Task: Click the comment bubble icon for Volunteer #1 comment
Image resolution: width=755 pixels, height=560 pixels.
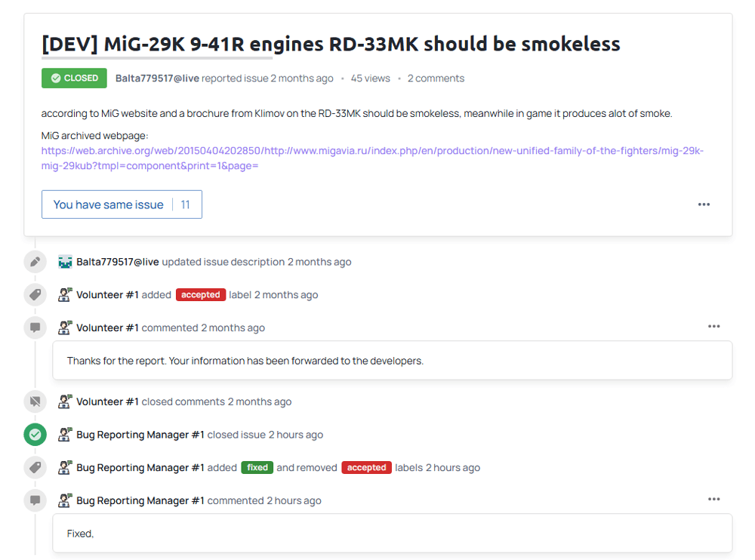Action: (35, 328)
